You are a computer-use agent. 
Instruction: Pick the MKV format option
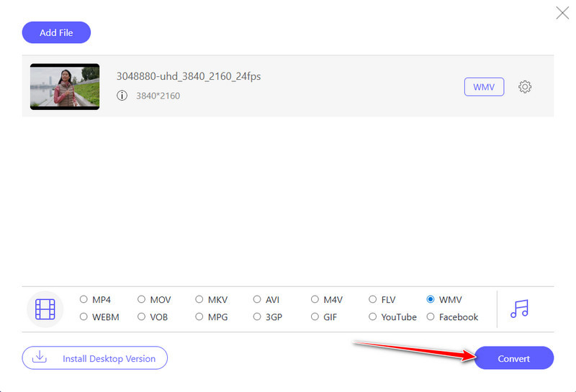(x=199, y=299)
